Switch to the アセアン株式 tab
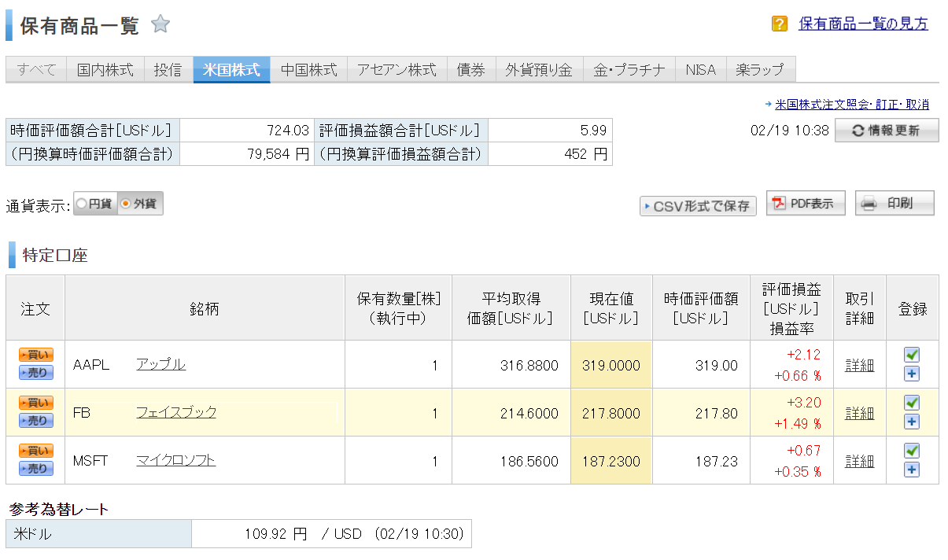The height and width of the screenshot is (560, 948). pos(397,70)
